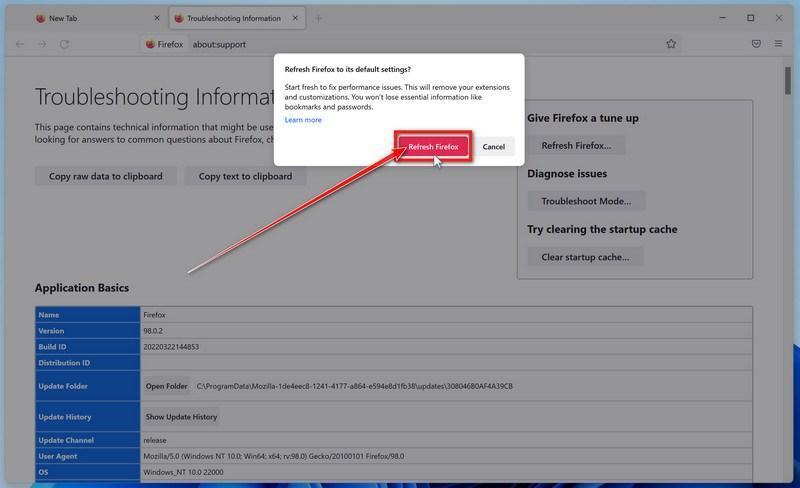Screen dimensions: 800x488
Task: Maximize the Firefox window
Action: coord(751,18)
